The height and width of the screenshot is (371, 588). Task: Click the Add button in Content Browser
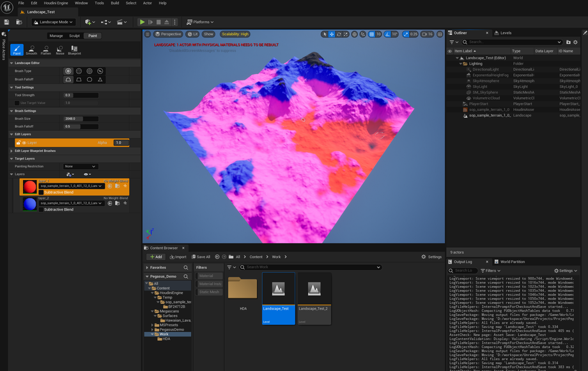pyautogui.click(x=155, y=257)
